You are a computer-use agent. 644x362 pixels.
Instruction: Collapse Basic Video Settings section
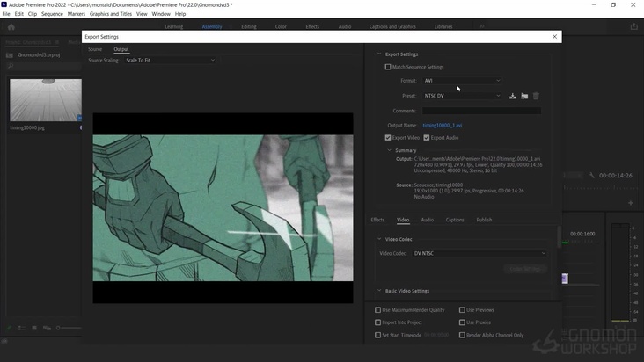click(x=379, y=291)
